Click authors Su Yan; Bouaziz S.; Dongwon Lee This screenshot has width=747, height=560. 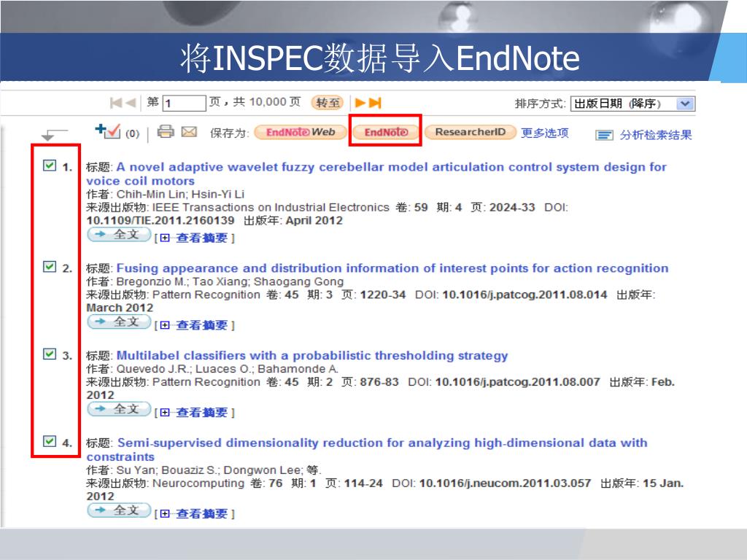coord(209,470)
